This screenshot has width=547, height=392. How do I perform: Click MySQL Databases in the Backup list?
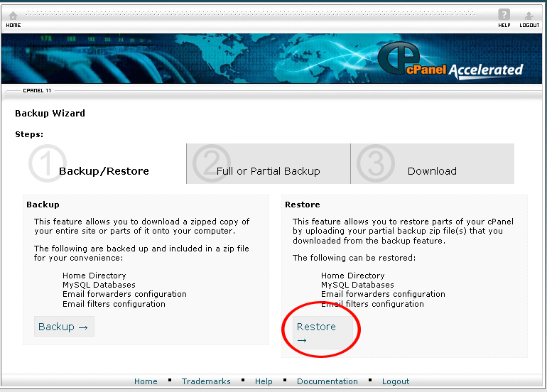tap(99, 285)
